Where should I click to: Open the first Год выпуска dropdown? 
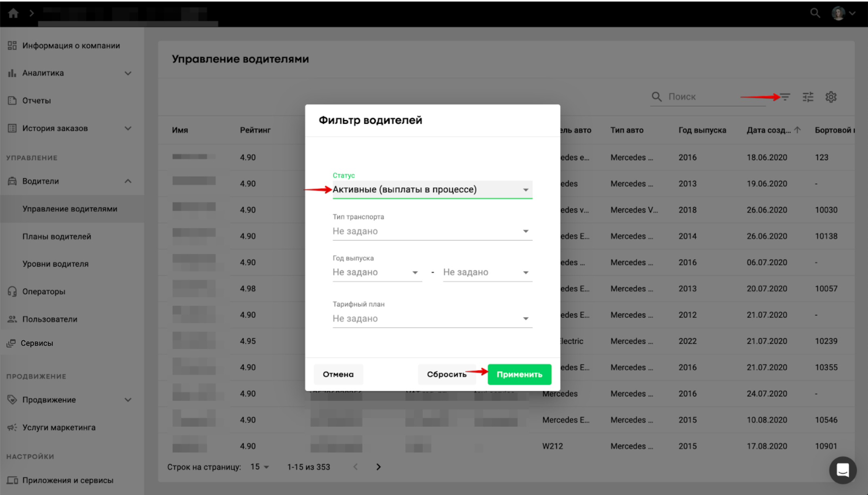(x=377, y=273)
